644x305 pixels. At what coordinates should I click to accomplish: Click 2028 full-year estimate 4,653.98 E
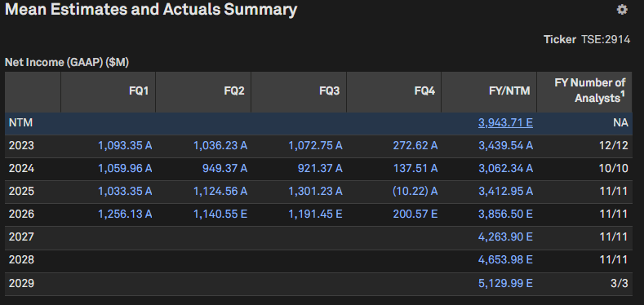click(505, 260)
